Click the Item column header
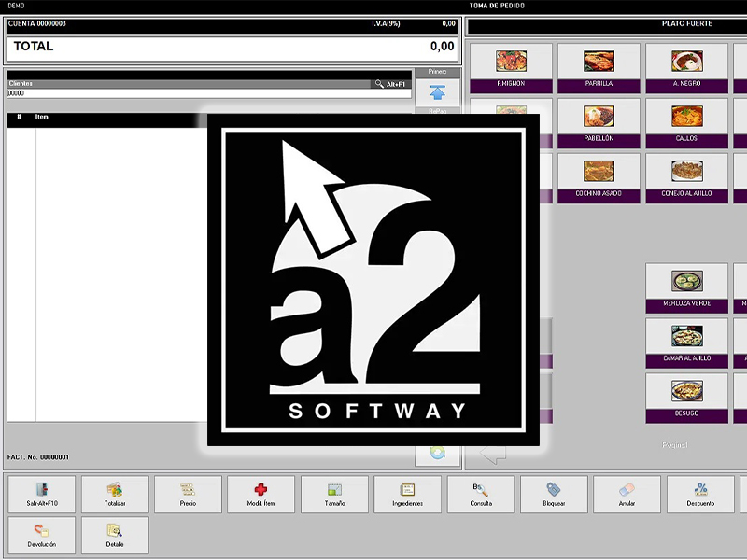The width and height of the screenshot is (747, 560). tap(41, 117)
